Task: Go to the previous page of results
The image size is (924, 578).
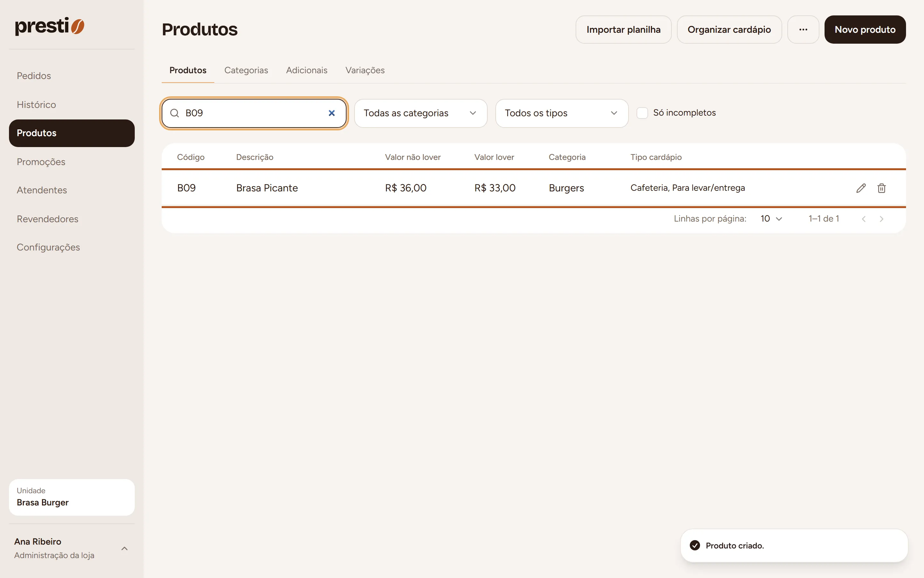Action: point(864,219)
